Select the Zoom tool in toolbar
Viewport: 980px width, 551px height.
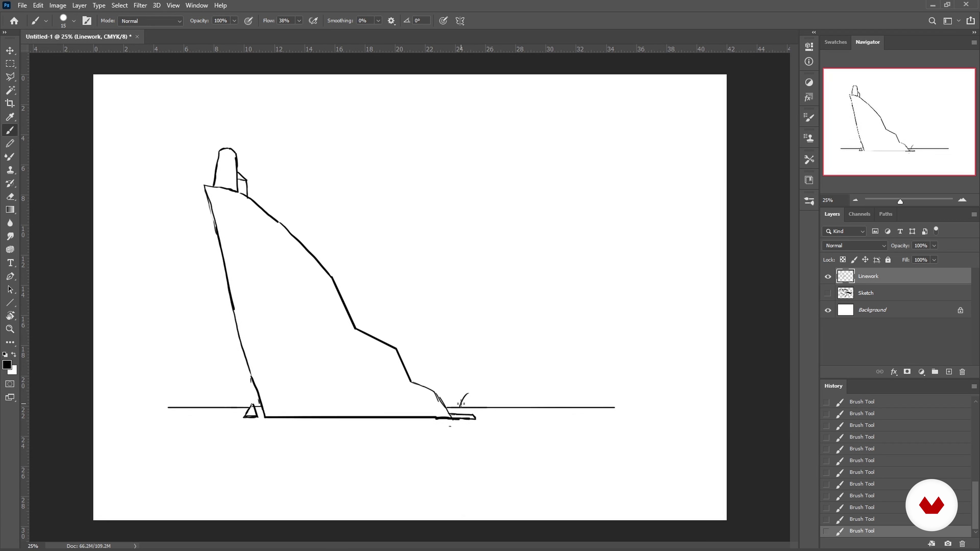(10, 329)
